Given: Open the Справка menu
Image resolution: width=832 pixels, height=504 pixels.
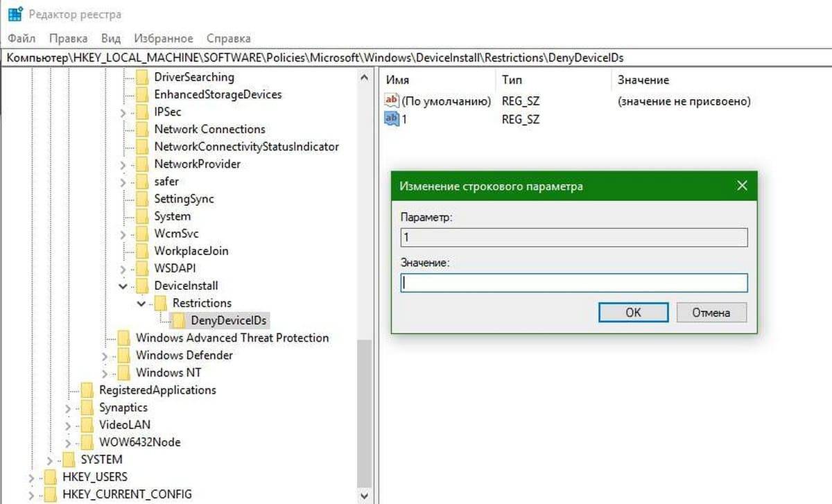Looking at the screenshot, I should point(228,38).
